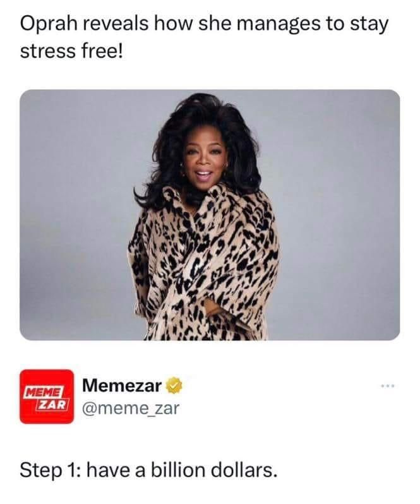
Task: Open the three-dot more options menu
Action: (387, 385)
